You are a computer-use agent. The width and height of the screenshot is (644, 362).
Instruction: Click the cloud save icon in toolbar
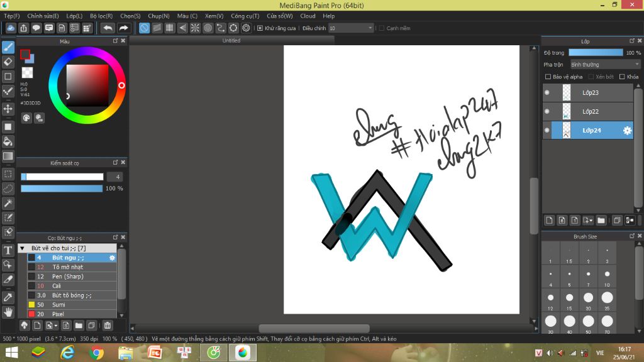click(11, 28)
